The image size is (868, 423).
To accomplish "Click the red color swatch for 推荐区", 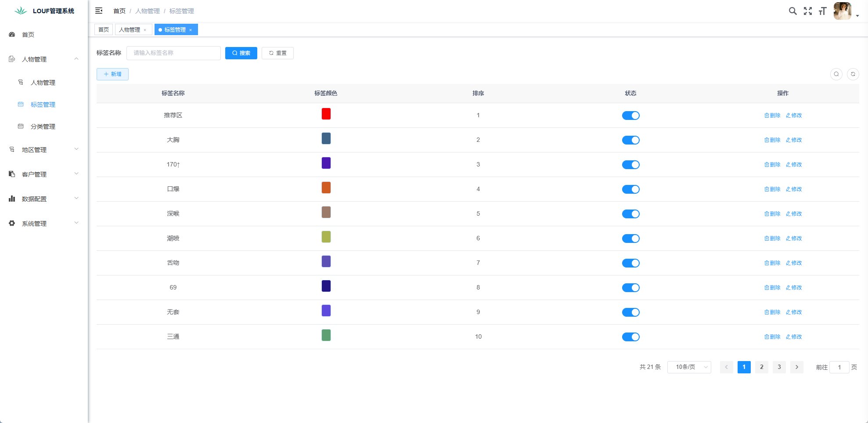I will pyautogui.click(x=326, y=114).
